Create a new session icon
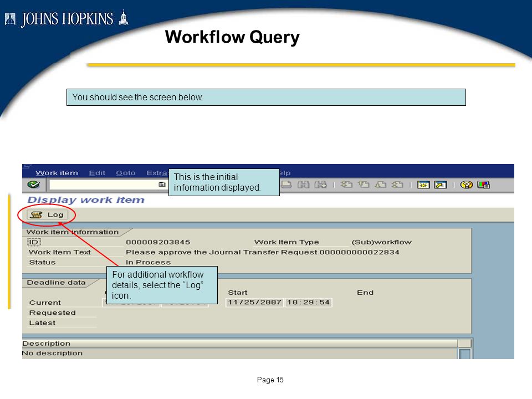532x399 pixels. click(423, 185)
